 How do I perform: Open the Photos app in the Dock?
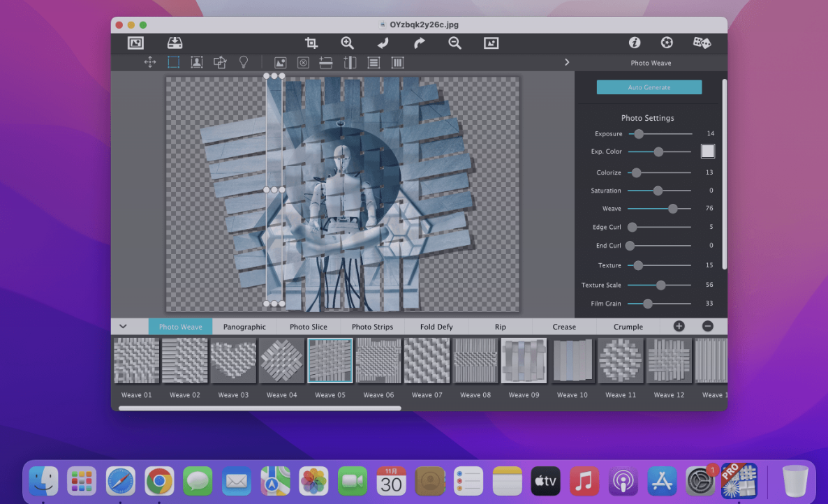click(x=313, y=481)
